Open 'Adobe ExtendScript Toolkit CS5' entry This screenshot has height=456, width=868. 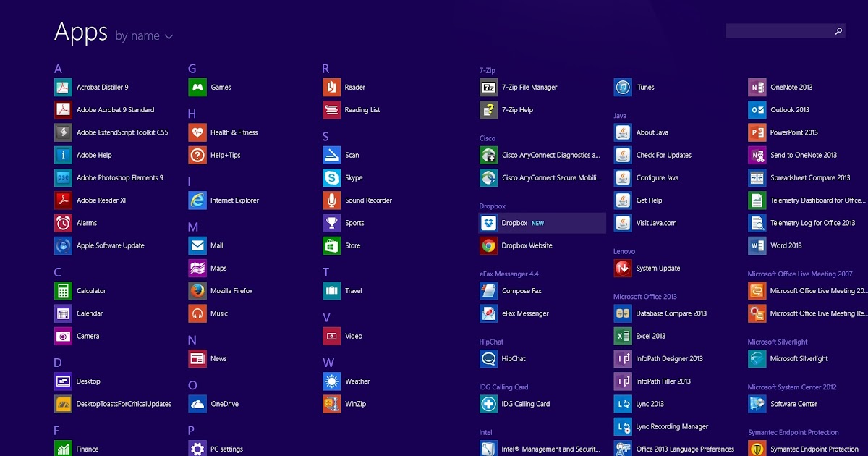[x=111, y=132]
